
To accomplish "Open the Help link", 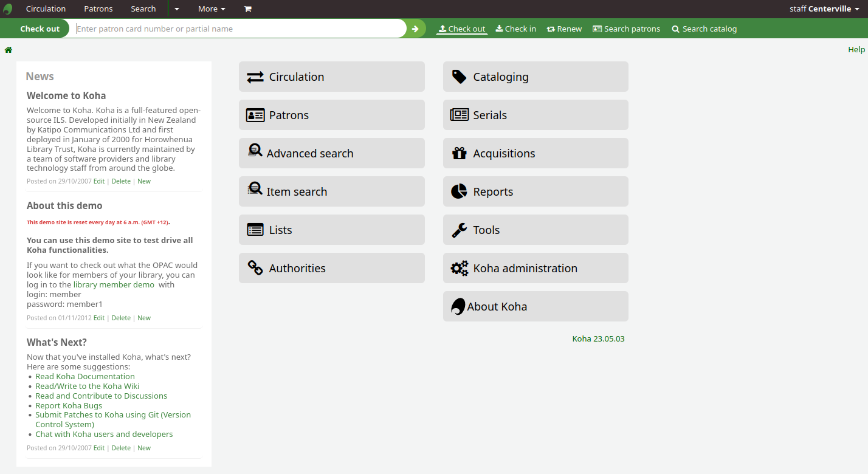I will coord(856,50).
